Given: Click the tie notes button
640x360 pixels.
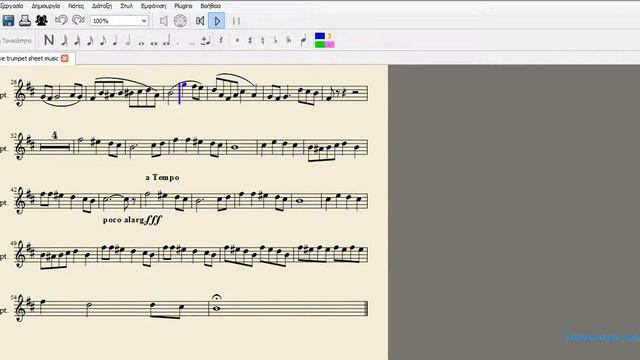Looking at the screenshot, I should click(x=206, y=40).
